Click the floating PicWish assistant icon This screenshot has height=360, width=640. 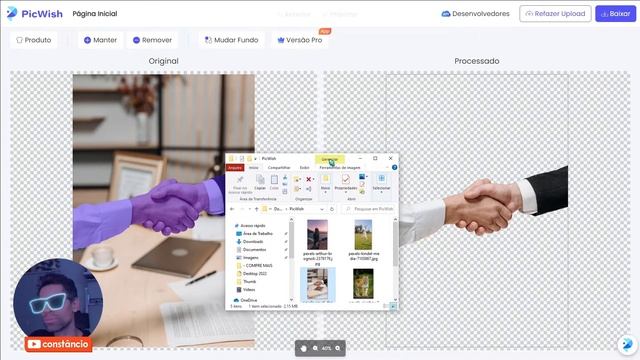click(627, 344)
